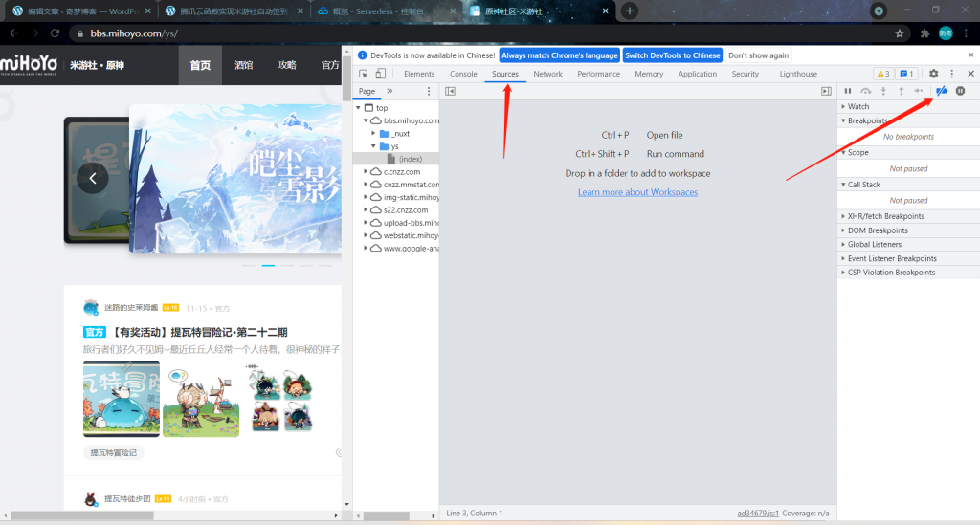Click the warnings count badge
The height and width of the screenshot is (525, 980).
point(883,74)
